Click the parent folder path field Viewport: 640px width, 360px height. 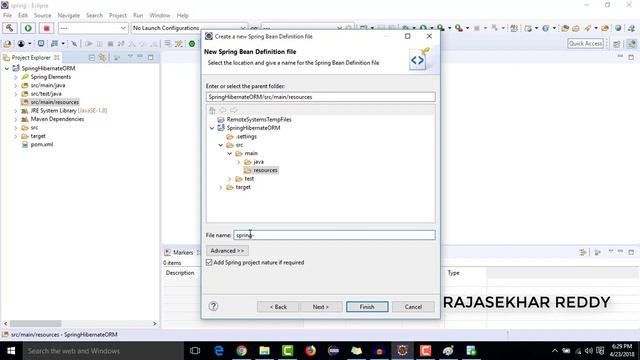320,97
